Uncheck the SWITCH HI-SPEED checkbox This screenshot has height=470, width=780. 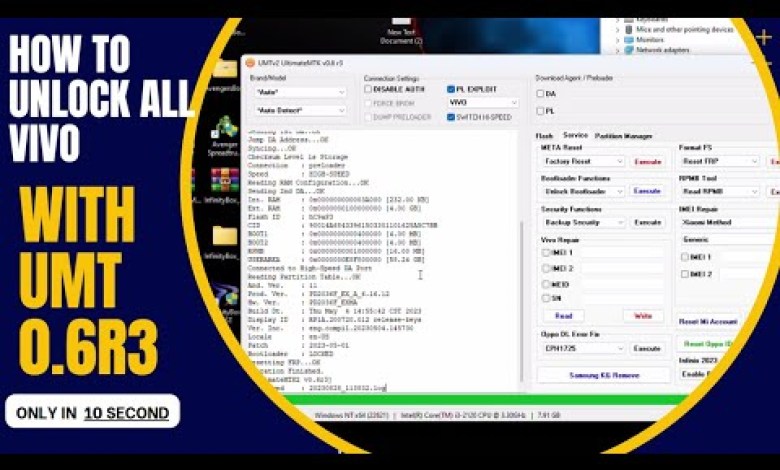(x=451, y=117)
